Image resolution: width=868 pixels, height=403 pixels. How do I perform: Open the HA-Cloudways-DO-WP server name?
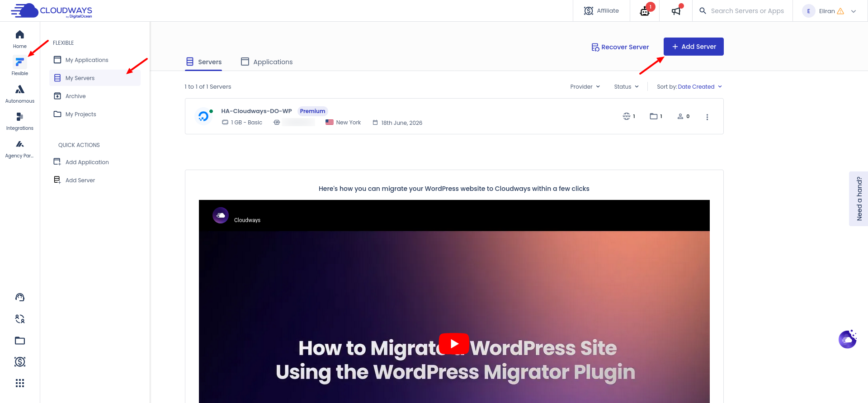coord(256,111)
